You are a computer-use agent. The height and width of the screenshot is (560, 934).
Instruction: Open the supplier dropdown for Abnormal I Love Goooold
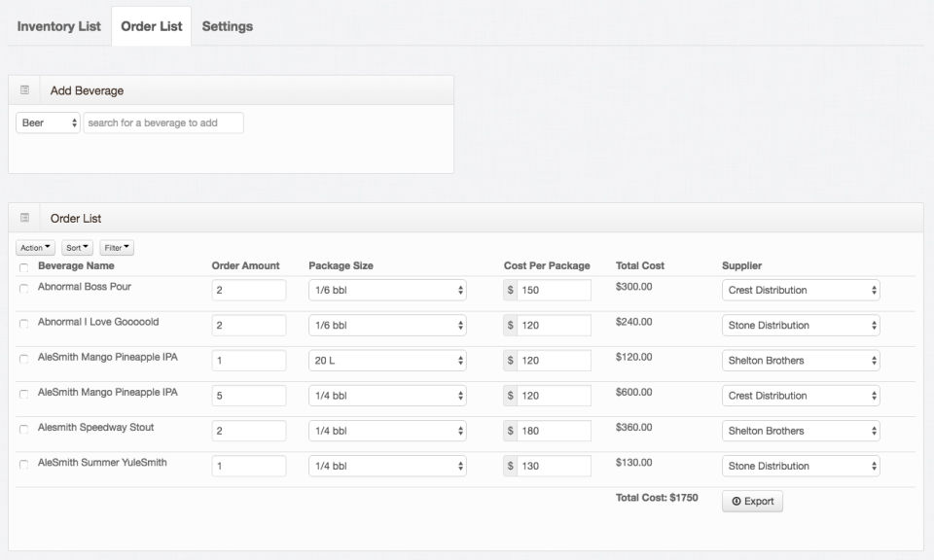pos(801,326)
